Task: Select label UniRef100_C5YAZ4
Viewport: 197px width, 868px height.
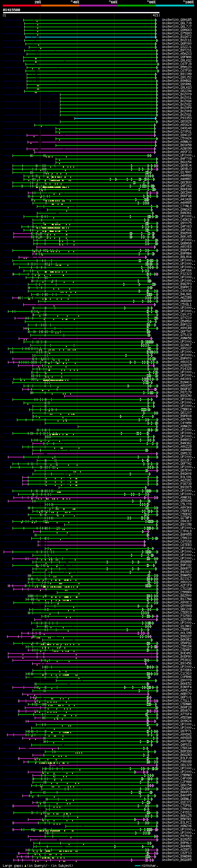Action: 177,139
